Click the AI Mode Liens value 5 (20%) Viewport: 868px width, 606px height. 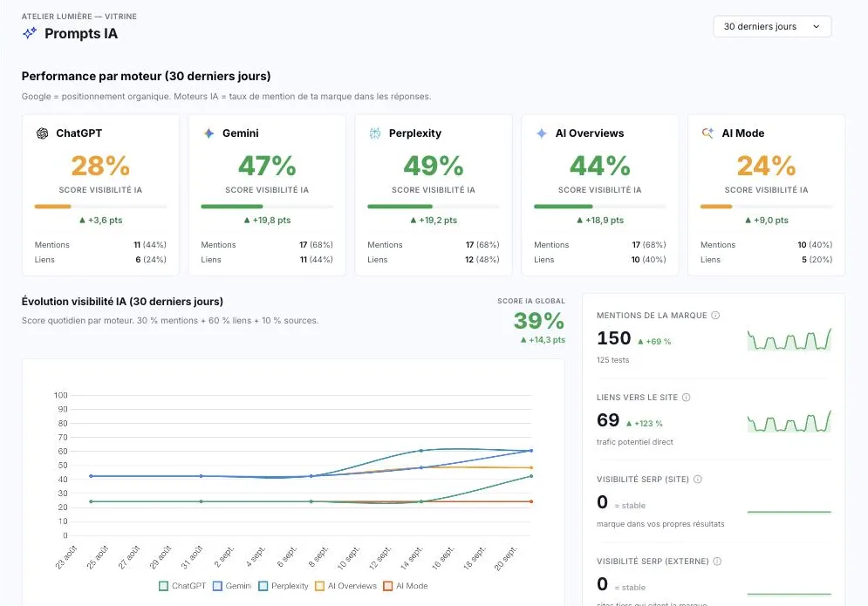(x=817, y=260)
